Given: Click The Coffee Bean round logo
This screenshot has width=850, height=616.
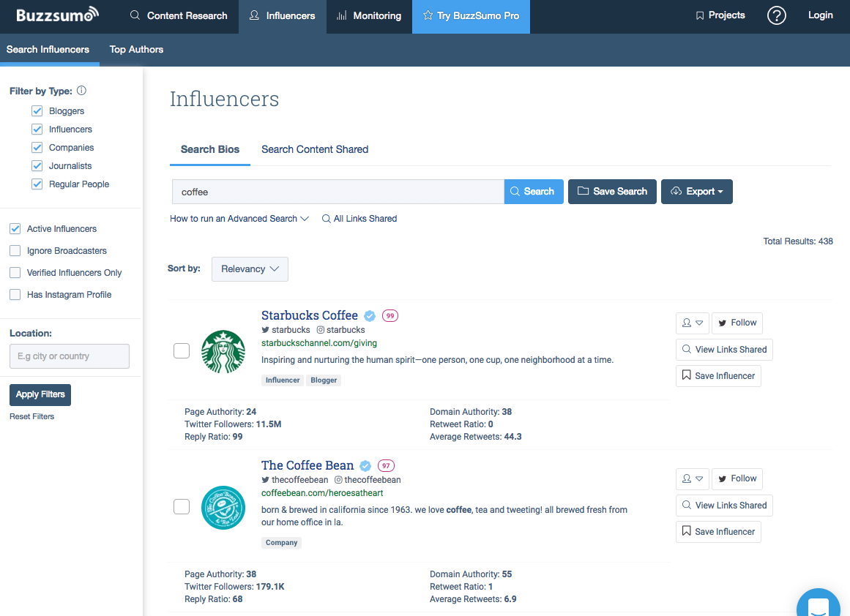Looking at the screenshot, I should (223, 507).
